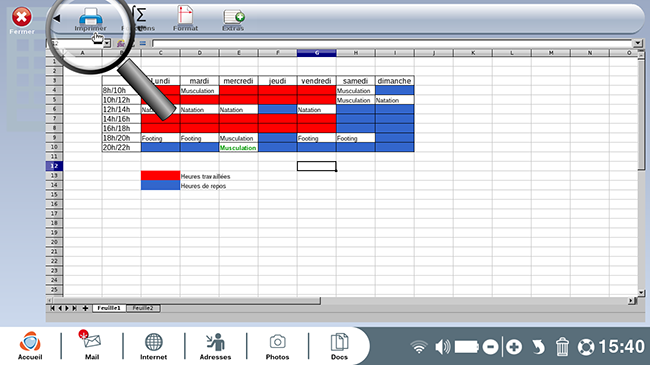Open Internet globe icon
The image size is (650, 365).
click(153, 342)
